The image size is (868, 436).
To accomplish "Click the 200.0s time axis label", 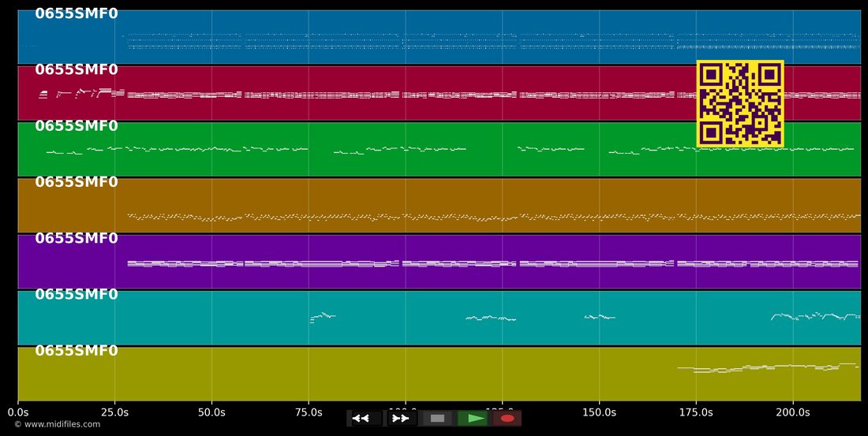I will [793, 412].
